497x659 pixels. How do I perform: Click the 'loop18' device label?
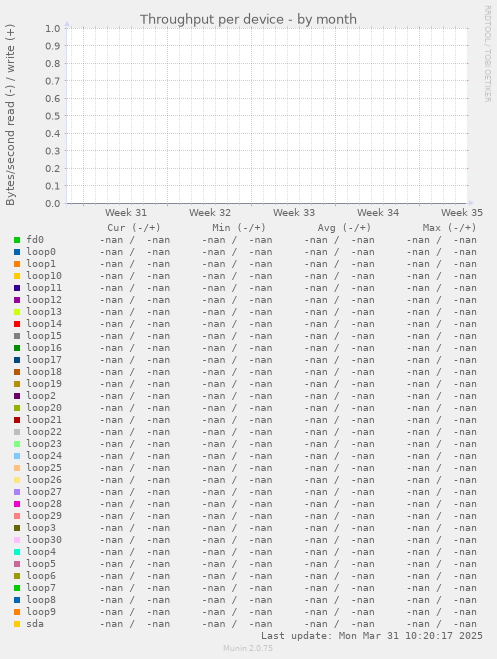(x=44, y=372)
